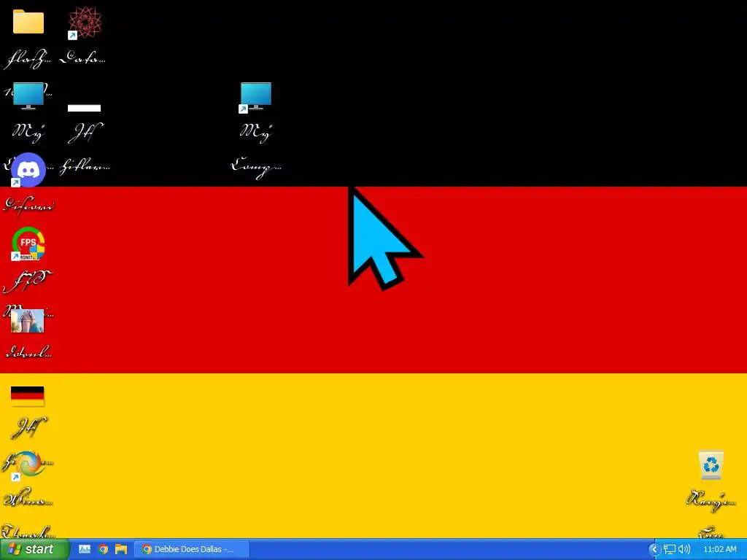Select the white bar desktop icon
The width and height of the screenshot is (747, 560).
pyautogui.click(x=85, y=108)
